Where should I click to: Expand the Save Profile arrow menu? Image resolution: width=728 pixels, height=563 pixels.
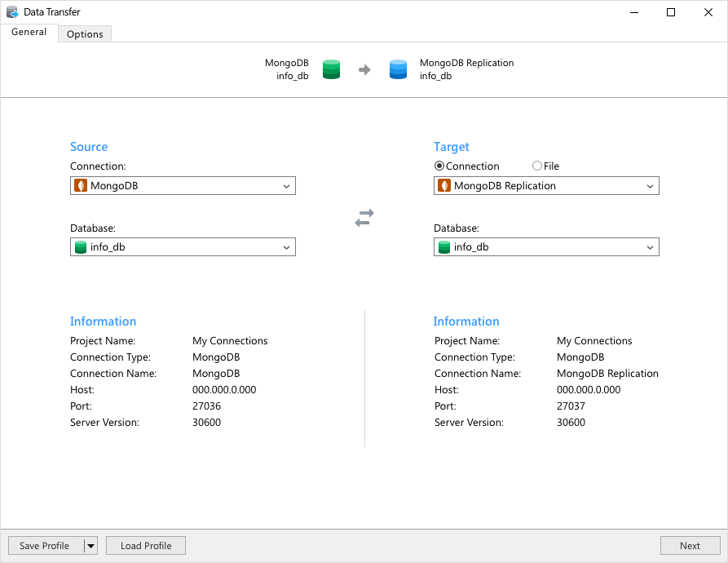[x=91, y=546]
